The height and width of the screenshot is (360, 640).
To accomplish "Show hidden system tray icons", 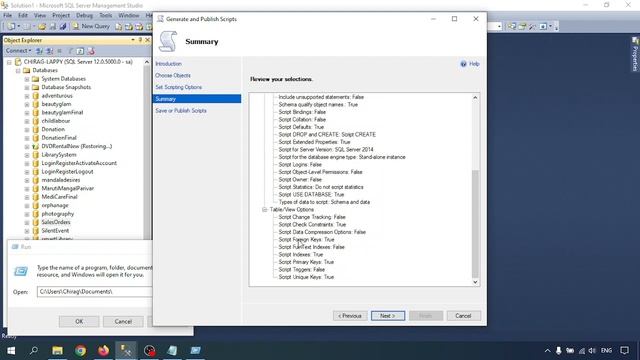I will [547, 351].
